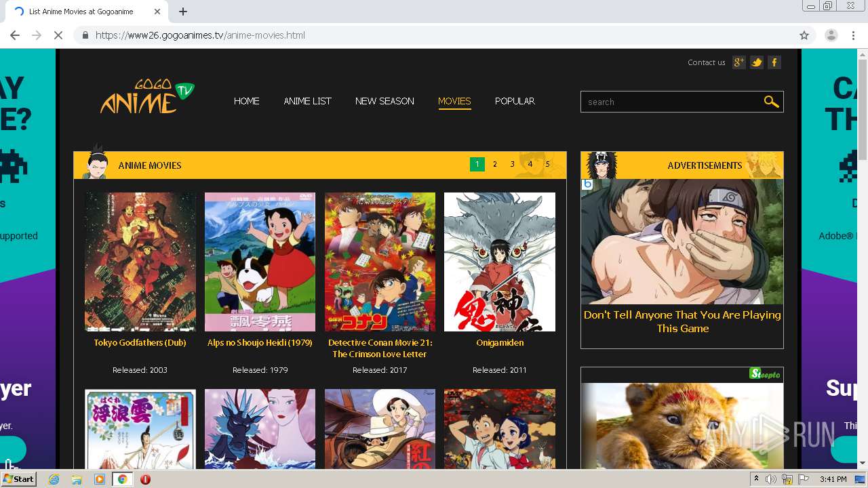Image resolution: width=868 pixels, height=488 pixels.
Task: Open the red Opera taskbar icon
Action: (x=145, y=479)
